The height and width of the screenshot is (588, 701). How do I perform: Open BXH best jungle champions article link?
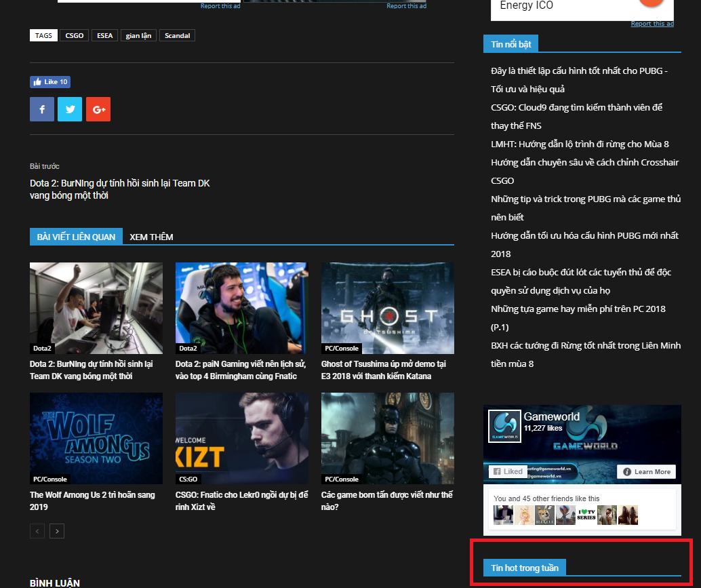(x=586, y=355)
